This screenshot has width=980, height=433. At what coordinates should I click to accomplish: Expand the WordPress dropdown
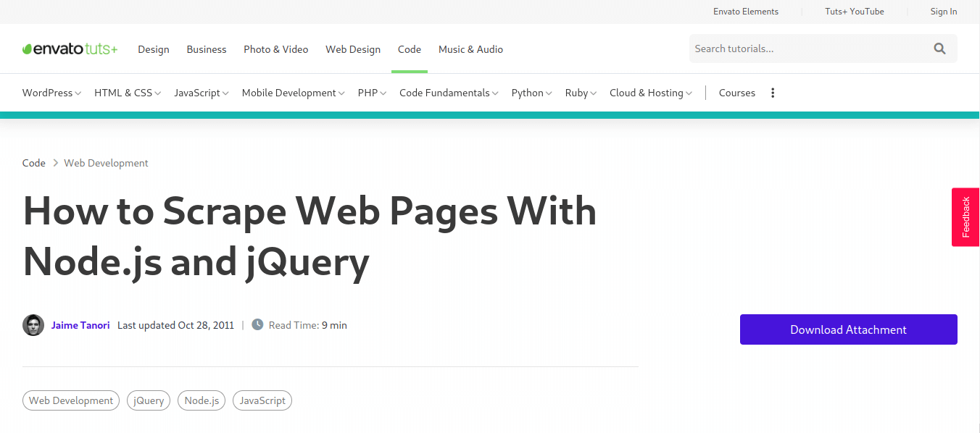[51, 93]
